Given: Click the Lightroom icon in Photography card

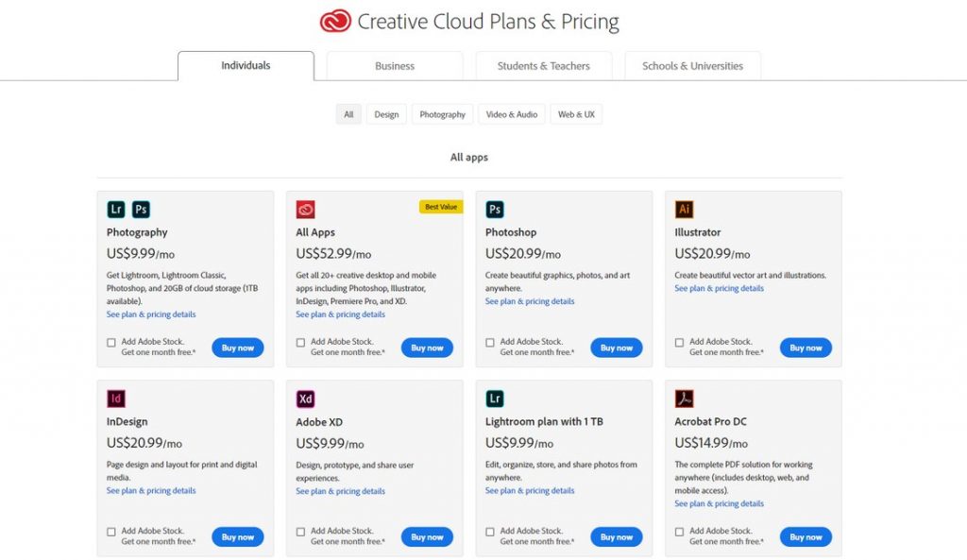Looking at the screenshot, I should (x=116, y=210).
